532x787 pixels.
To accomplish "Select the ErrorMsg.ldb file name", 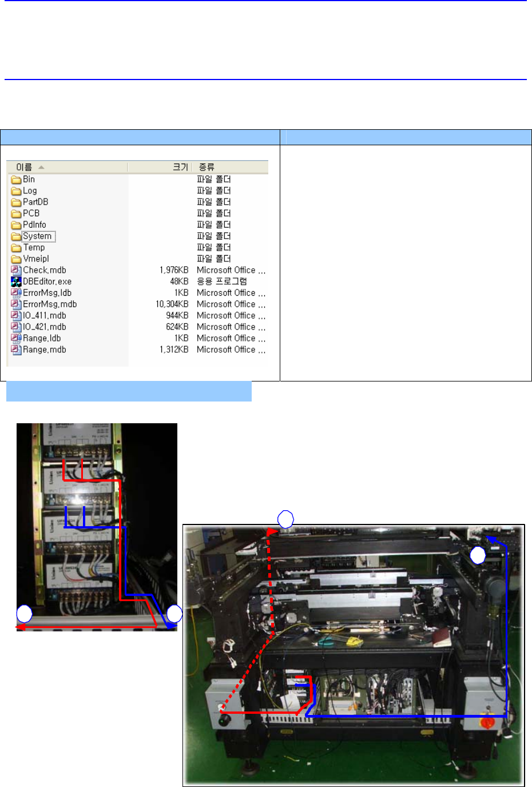I will (x=47, y=293).
